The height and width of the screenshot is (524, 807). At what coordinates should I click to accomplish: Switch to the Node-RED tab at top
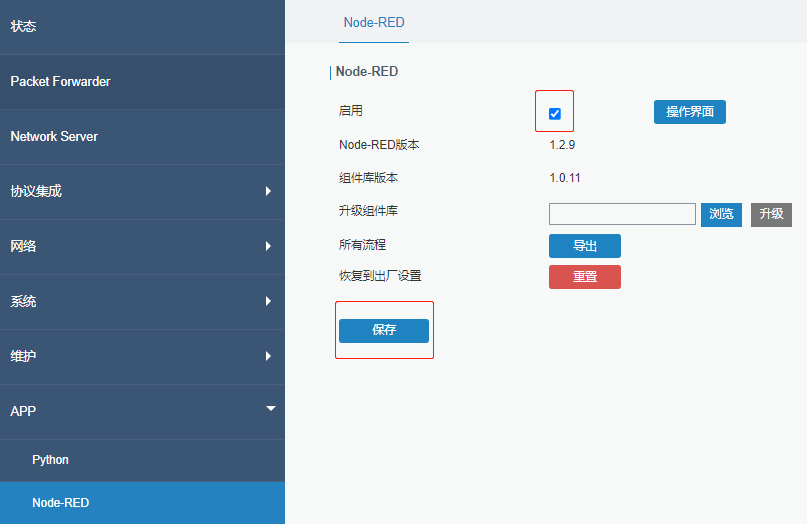coord(374,23)
